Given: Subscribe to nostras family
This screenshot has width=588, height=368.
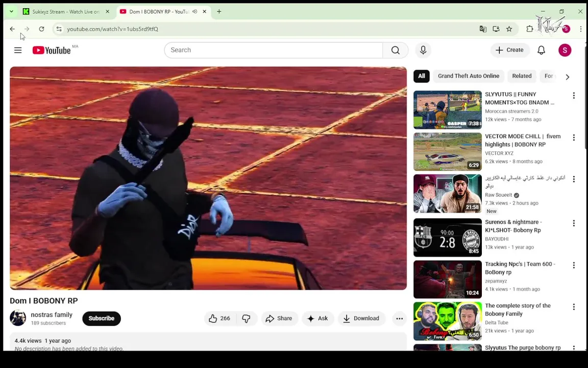Looking at the screenshot, I should [x=101, y=318].
